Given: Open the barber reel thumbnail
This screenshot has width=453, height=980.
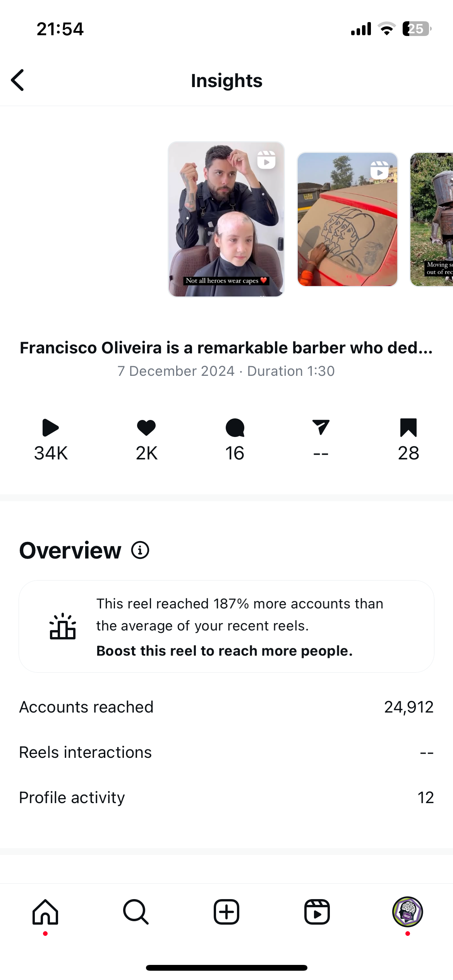Looking at the screenshot, I should 226,219.
